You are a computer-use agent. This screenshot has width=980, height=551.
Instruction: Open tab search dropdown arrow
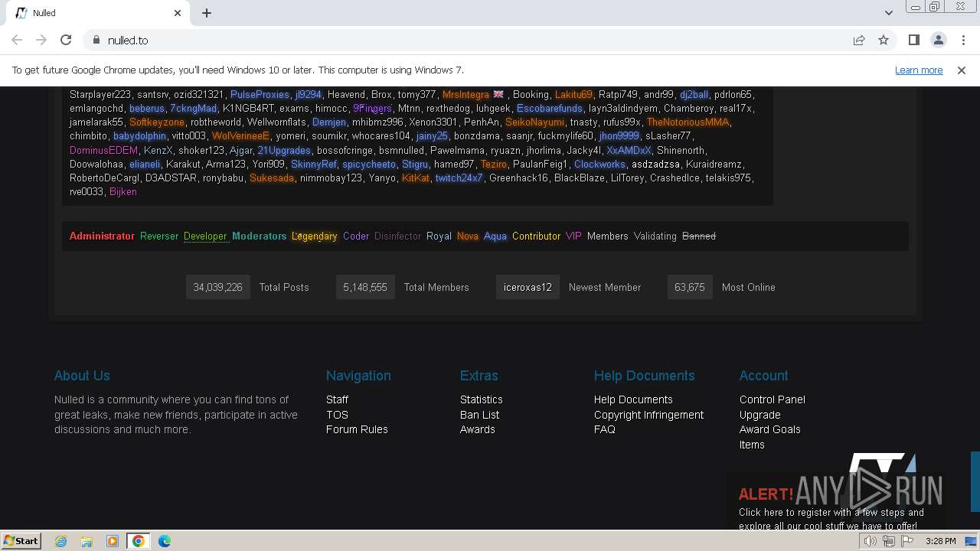888,12
